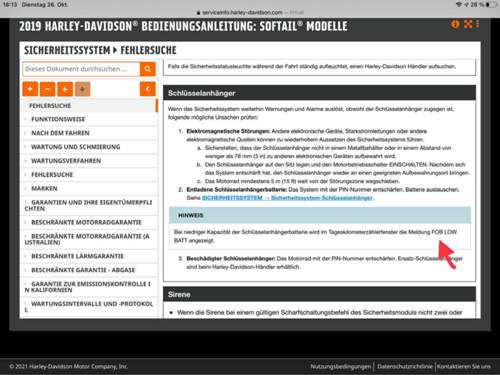Expand the NACH DEM FAHREN arrow

pyautogui.click(x=26, y=133)
